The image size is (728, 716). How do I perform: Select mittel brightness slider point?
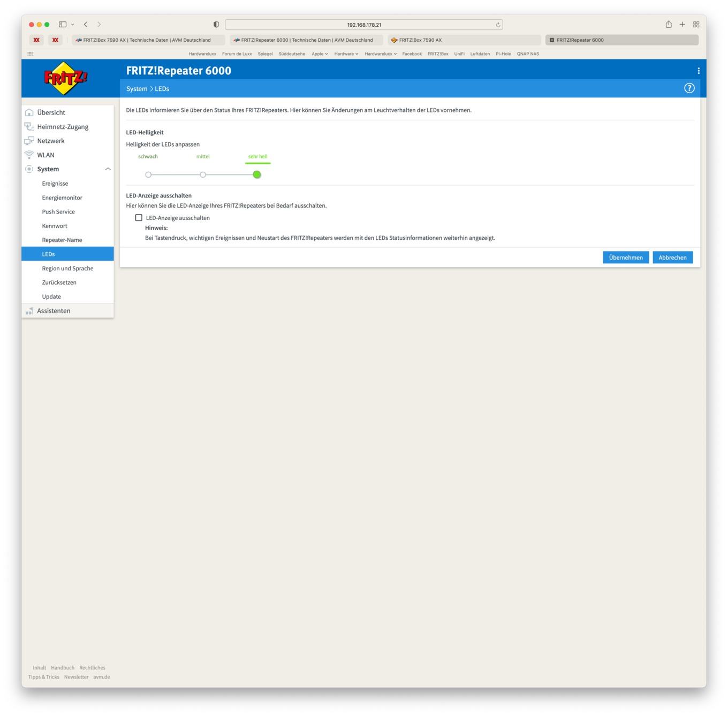tap(203, 174)
